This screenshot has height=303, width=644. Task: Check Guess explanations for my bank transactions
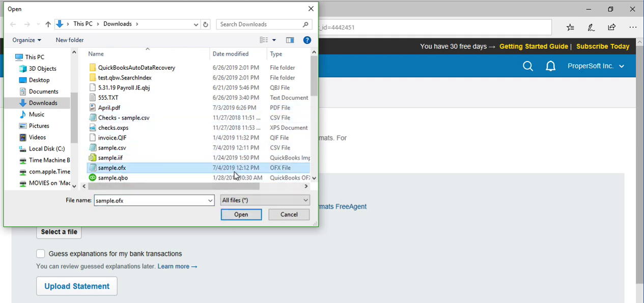point(41,254)
